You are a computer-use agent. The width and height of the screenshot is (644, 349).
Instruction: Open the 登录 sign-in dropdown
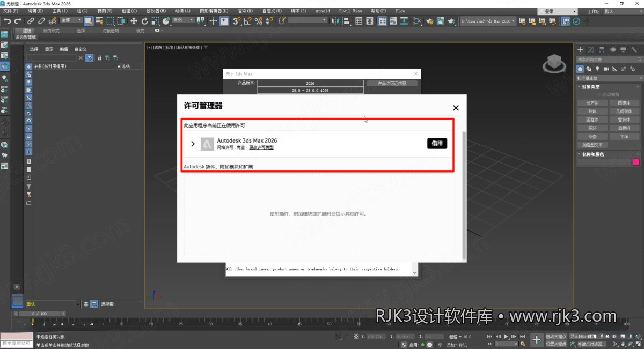point(558,11)
